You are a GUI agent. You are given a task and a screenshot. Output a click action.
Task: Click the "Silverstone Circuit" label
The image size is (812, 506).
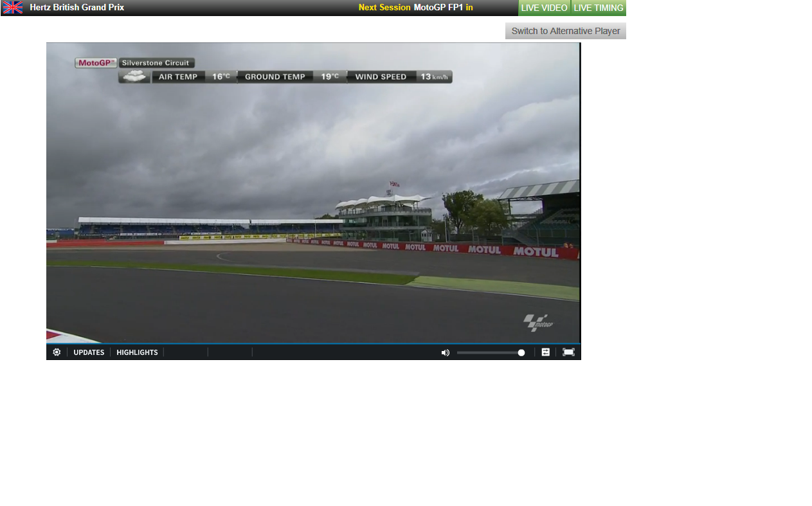point(156,63)
